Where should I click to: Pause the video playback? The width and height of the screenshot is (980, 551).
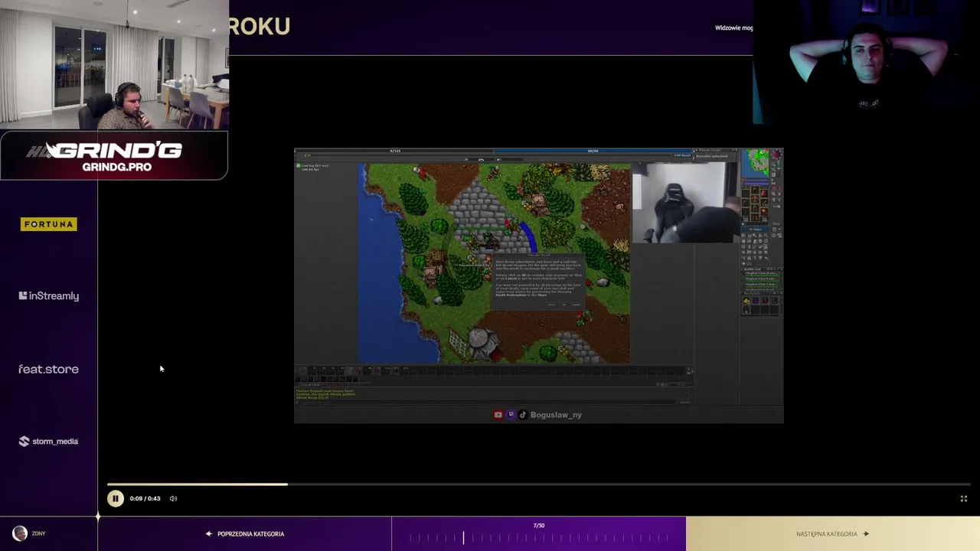[115, 498]
